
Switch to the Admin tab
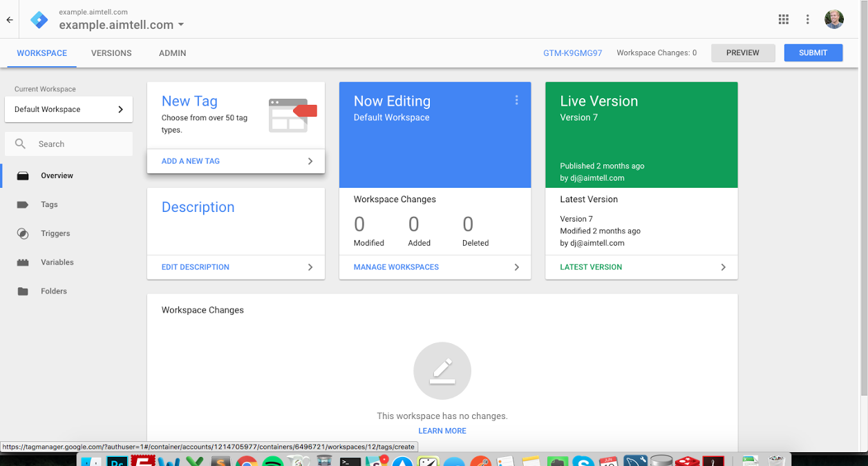pos(172,53)
